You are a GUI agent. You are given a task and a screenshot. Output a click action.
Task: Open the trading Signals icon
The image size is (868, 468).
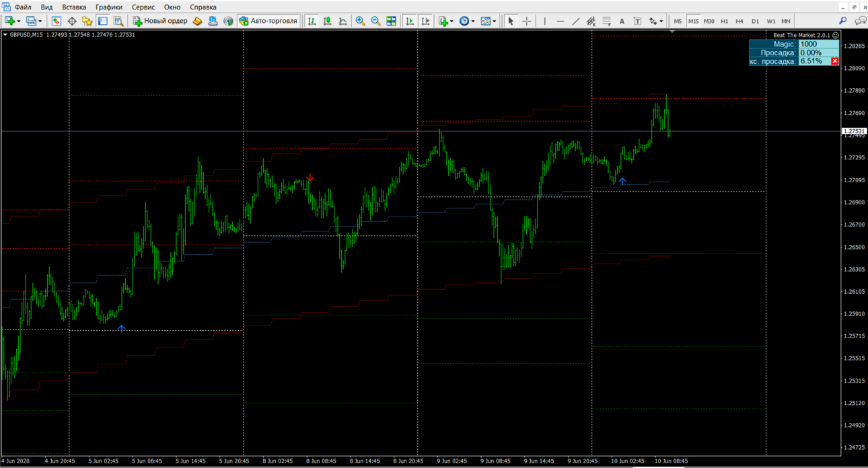tap(228, 21)
